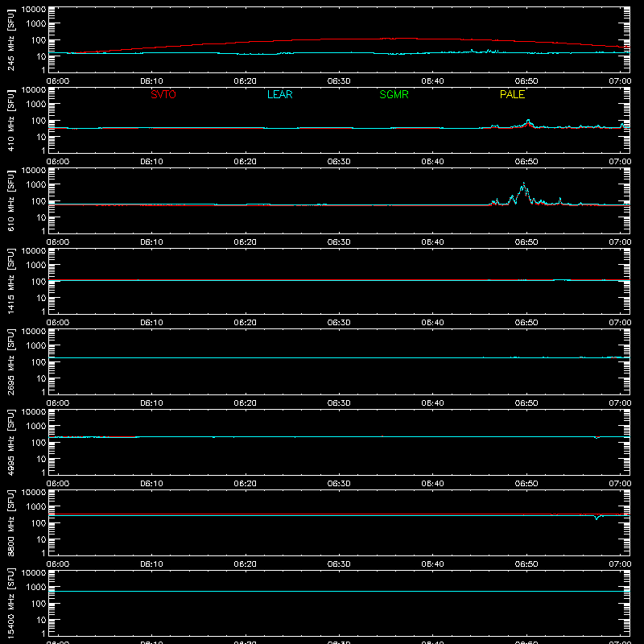Select the '4995 MHz [SFU]' axis title
644x644 pixels.
pos(10,442)
